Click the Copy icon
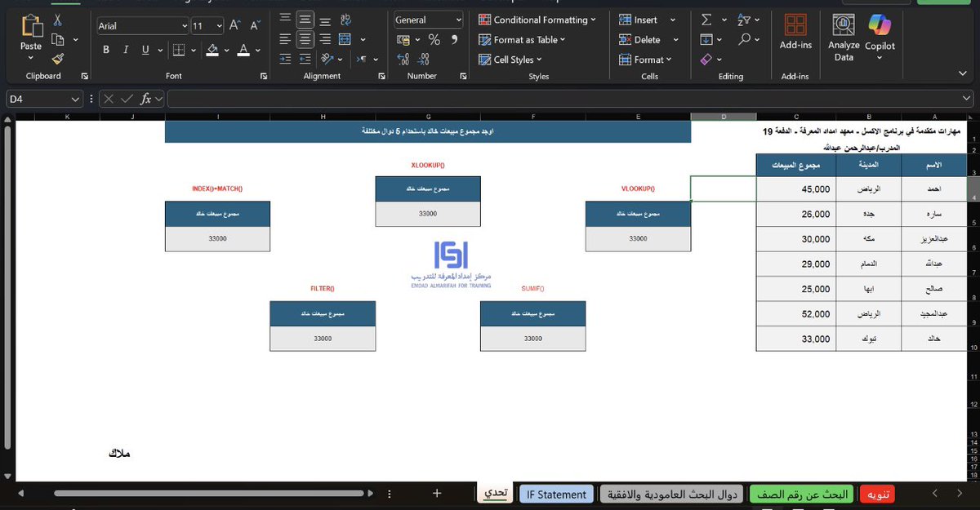The width and height of the screenshot is (980, 510). pos(58,39)
